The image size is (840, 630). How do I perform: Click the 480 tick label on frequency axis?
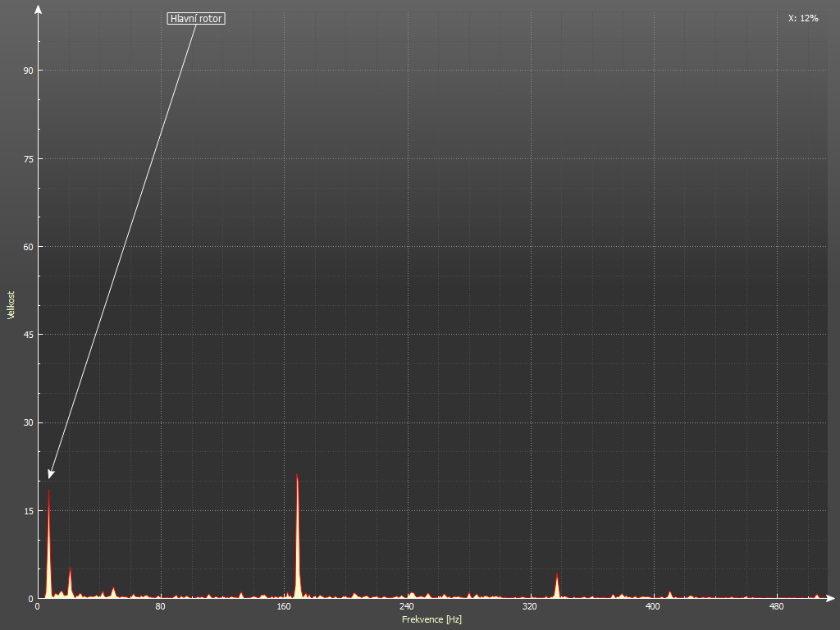point(776,607)
